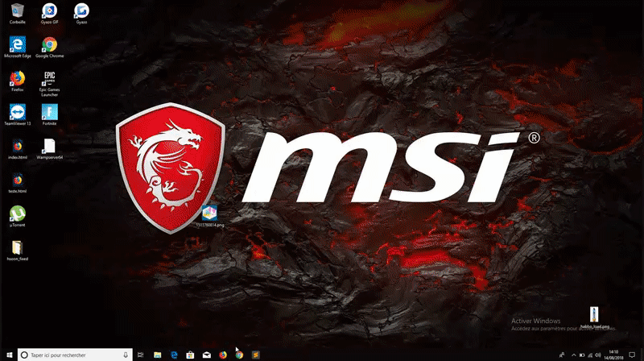Select the Fortnite desktop shortcut

[49, 114]
